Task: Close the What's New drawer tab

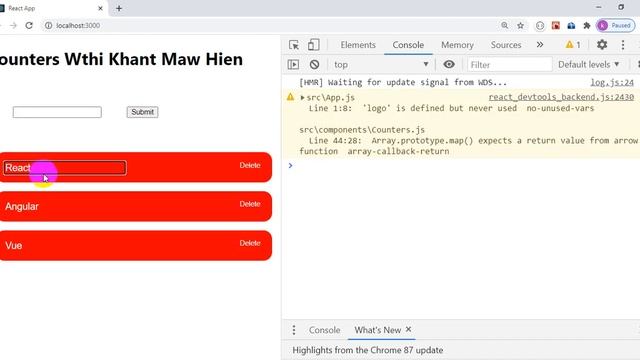Action: pyautogui.click(x=409, y=329)
